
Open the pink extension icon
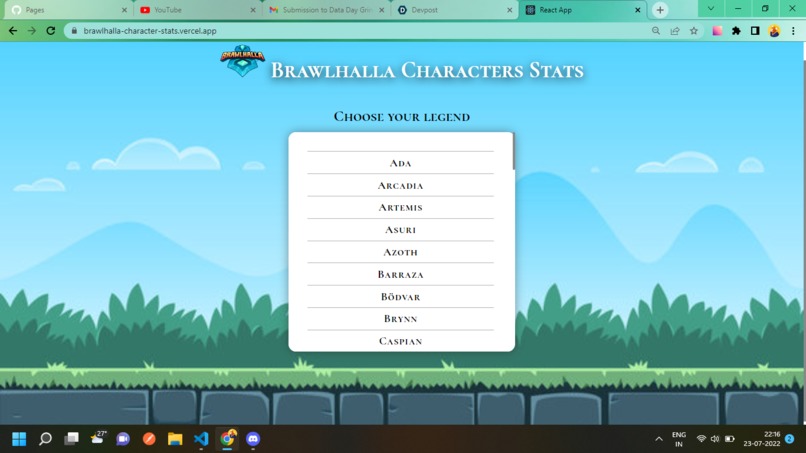click(717, 31)
